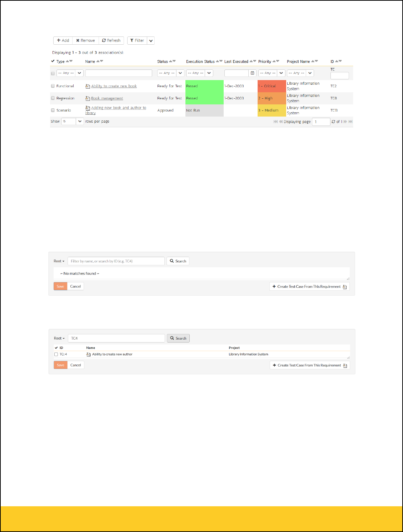Click the Type column header checkmark
The width and height of the screenshot is (403, 532).
[x=53, y=61]
